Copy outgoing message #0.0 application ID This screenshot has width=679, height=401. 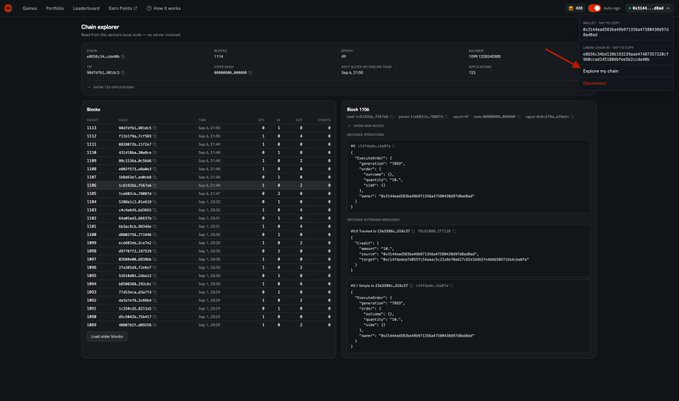click(454, 231)
